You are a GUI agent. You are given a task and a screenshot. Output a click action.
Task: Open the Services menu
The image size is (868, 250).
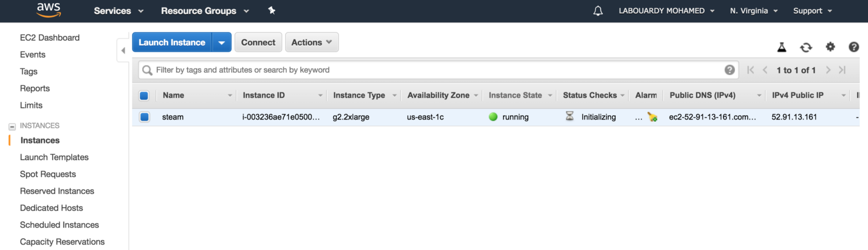coord(118,11)
